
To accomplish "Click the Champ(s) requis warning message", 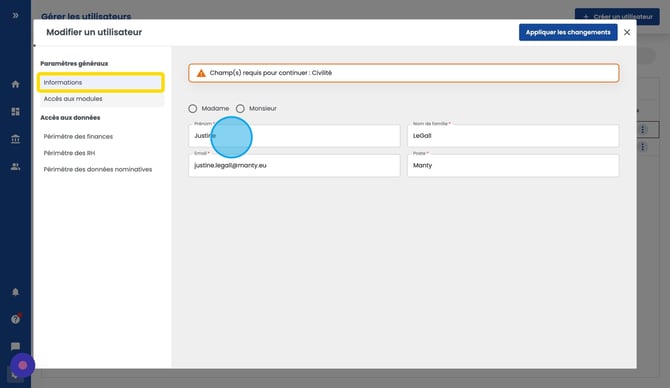I will (x=403, y=73).
